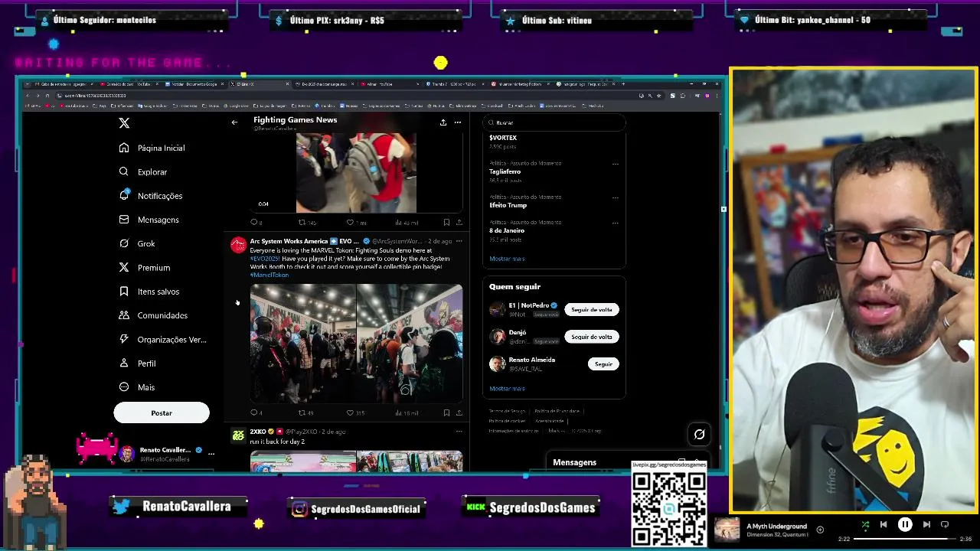Open options for Efeito Trump trend
The height and width of the screenshot is (551, 980).
click(x=615, y=197)
